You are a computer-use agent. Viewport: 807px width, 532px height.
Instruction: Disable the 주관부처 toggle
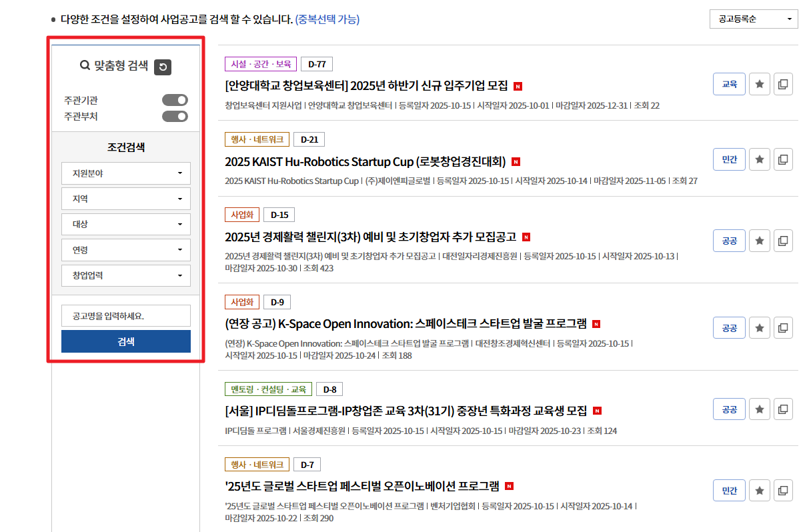pyautogui.click(x=175, y=115)
